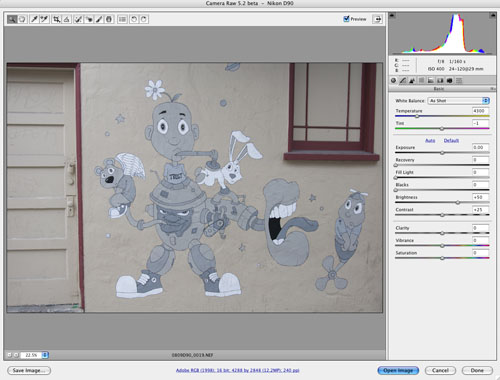Click the Exposure value field
This screenshot has width=500, height=380.
coord(480,147)
